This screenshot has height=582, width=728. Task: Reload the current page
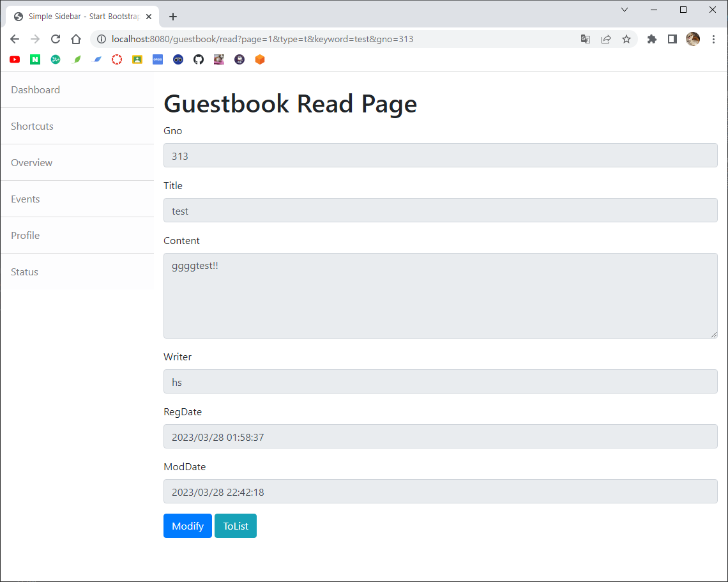pos(56,39)
